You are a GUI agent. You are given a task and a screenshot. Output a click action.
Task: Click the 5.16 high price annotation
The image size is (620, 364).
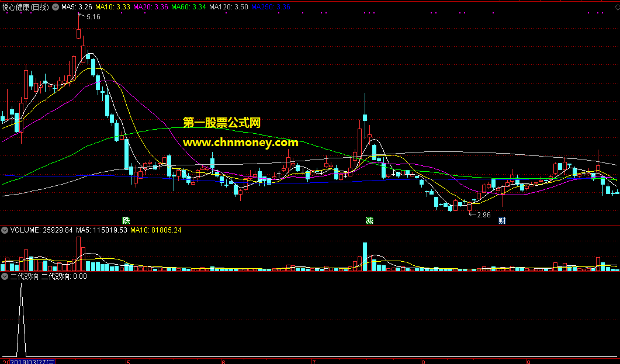(93, 17)
